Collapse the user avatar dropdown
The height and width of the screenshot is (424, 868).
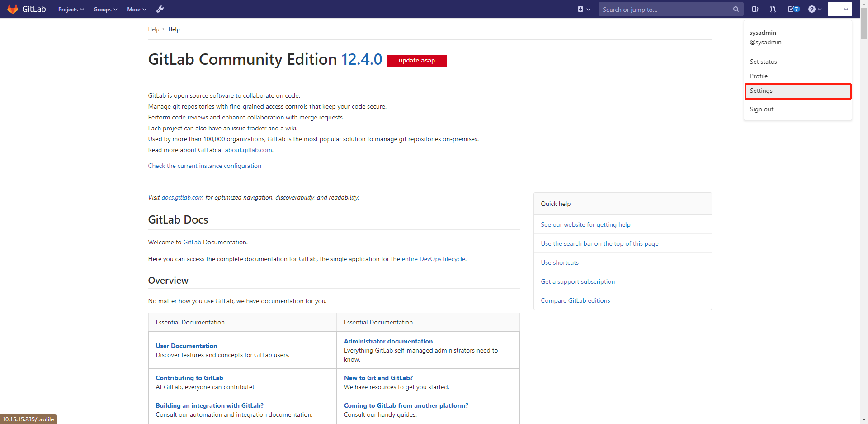click(840, 9)
